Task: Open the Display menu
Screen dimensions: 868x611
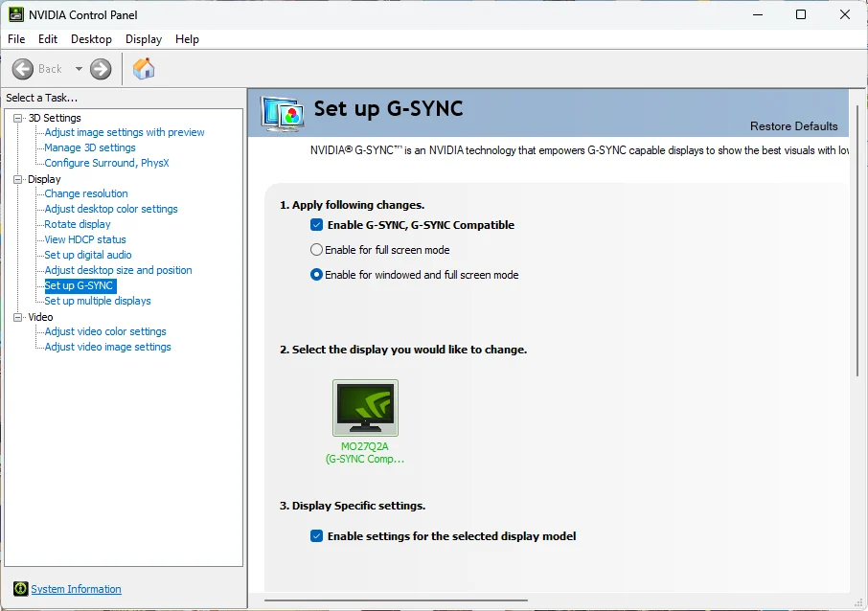Action: pyautogui.click(x=144, y=39)
